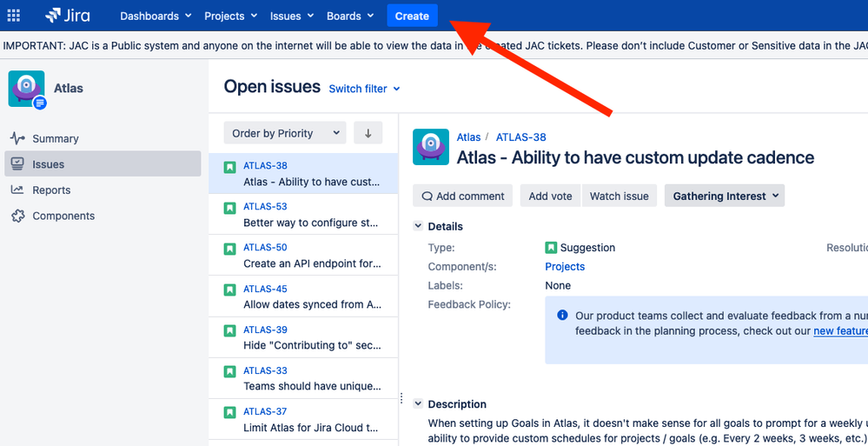Screen dimensions: 868x446
Task: Select issue ATLAS-38 in the list
Action: point(303,173)
